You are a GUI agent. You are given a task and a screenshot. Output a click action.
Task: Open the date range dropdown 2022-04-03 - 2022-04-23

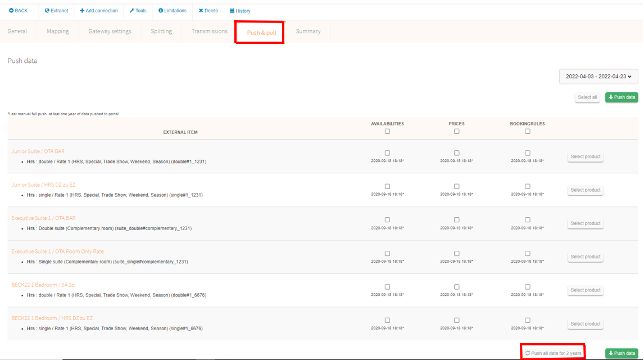[x=598, y=76]
